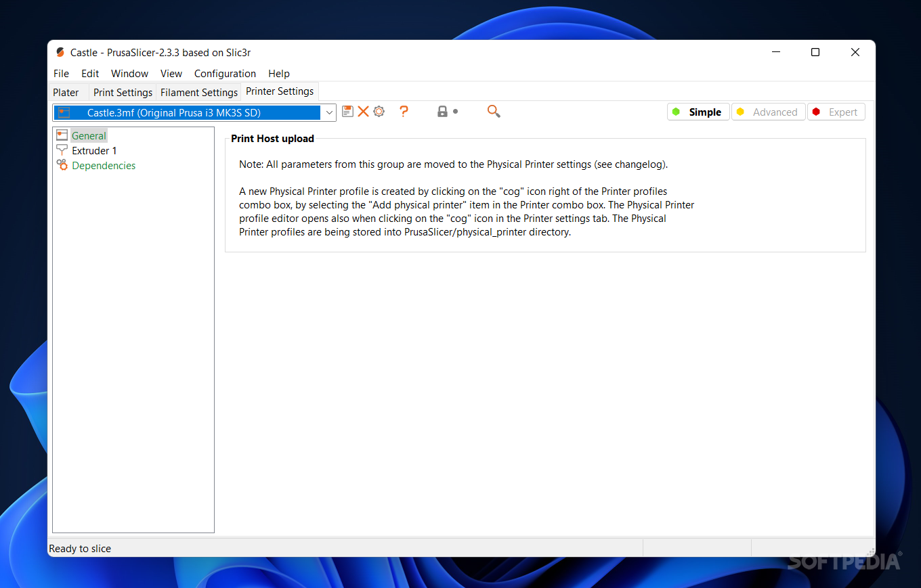
Task: Click the small gray bullet beside padlock
Action: (x=456, y=112)
